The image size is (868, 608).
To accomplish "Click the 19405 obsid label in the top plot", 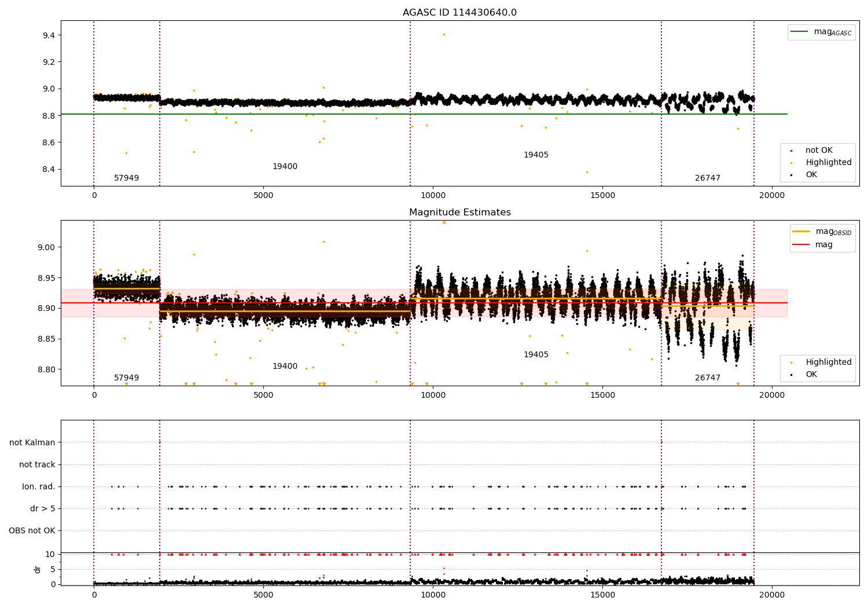I will click(536, 155).
